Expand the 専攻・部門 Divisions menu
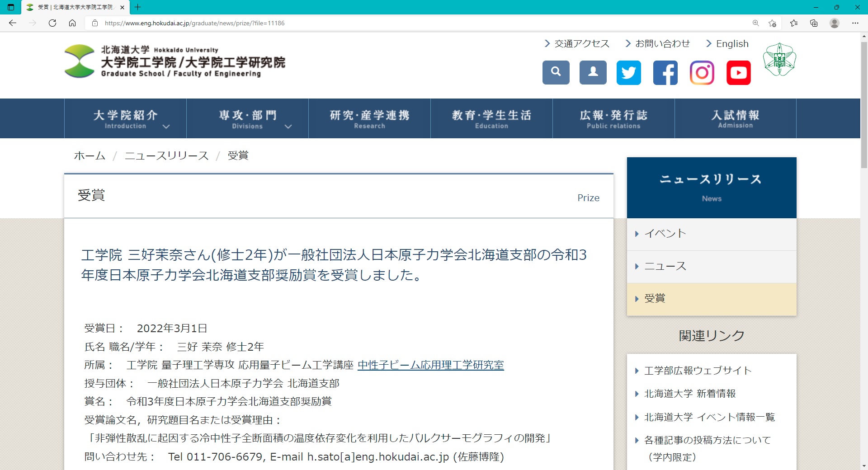The width and height of the screenshot is (868, 470). point(247,118)
